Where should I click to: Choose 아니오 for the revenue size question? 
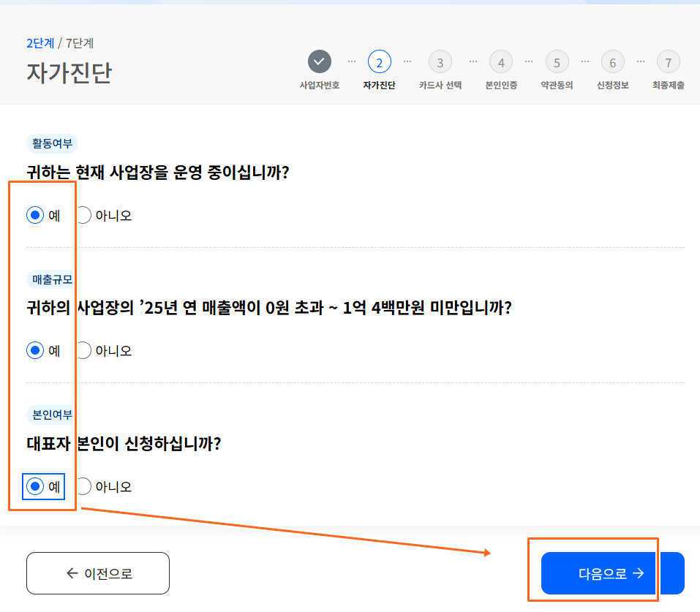84,350
